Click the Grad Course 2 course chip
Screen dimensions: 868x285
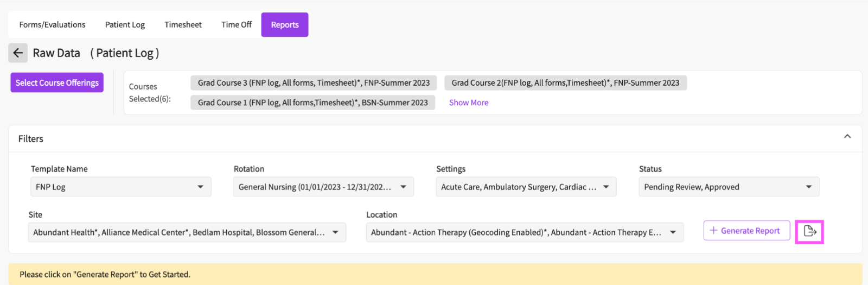(565, 83)
